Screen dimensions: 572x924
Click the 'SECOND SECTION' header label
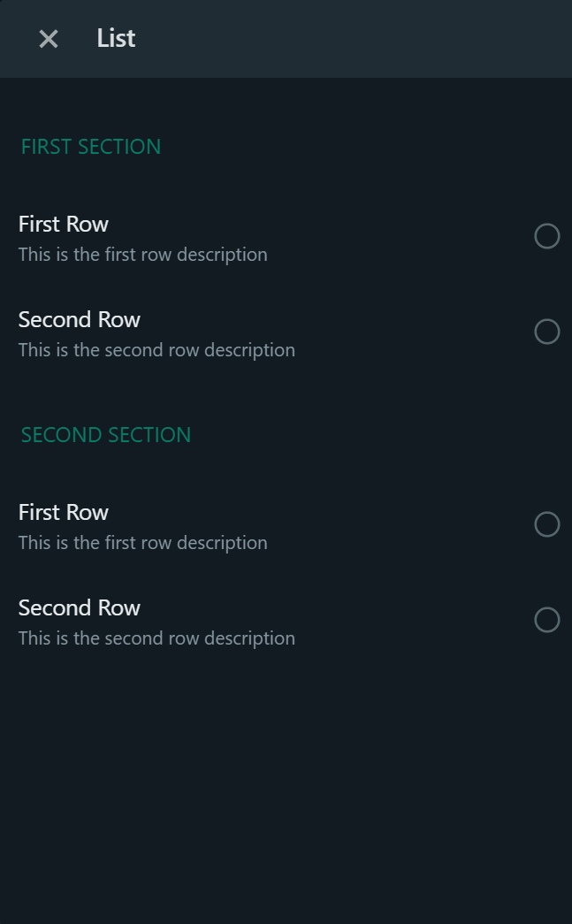106,435
